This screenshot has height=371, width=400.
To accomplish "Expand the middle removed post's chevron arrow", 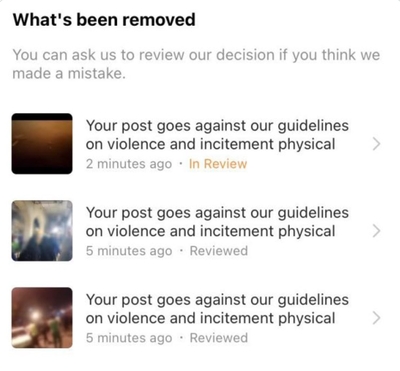I will click(x=376, y=231).
